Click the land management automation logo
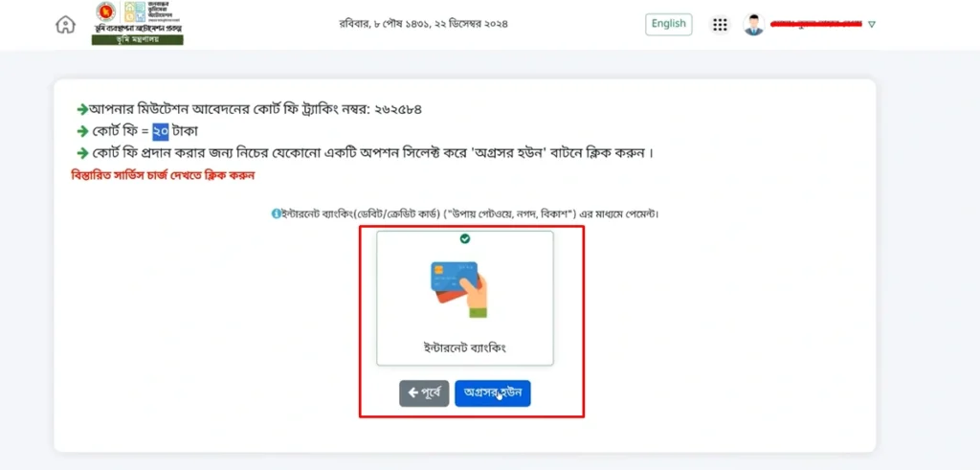Viewport: 980px width, 470px height. click(x=152, y=12)
